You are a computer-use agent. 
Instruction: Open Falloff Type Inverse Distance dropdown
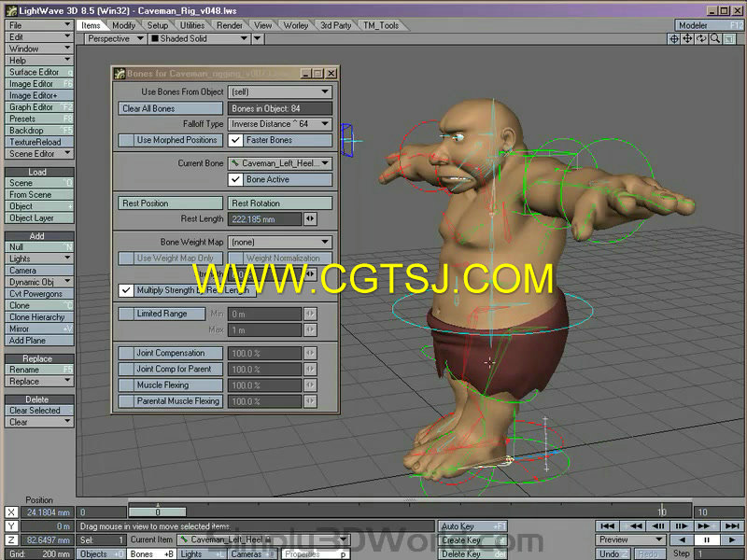280,124
